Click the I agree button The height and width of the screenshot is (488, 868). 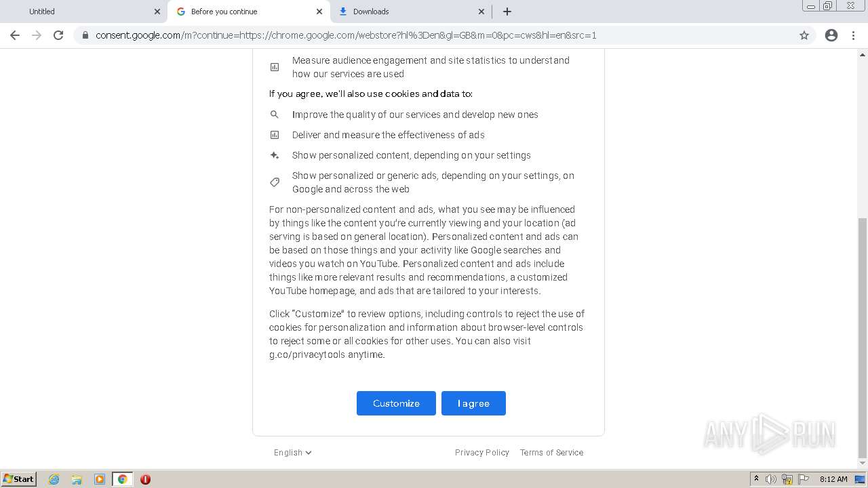(x=473, y=403)
